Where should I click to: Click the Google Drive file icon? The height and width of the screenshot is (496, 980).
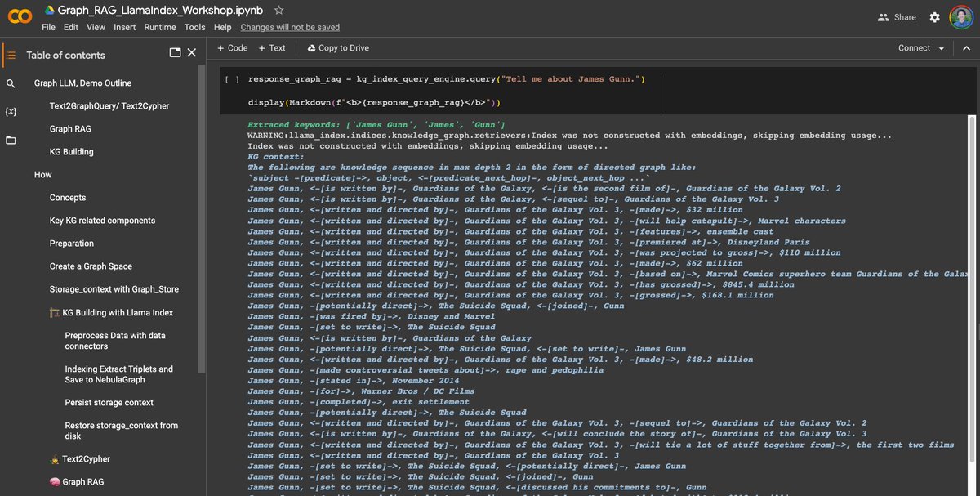(49, 10)
